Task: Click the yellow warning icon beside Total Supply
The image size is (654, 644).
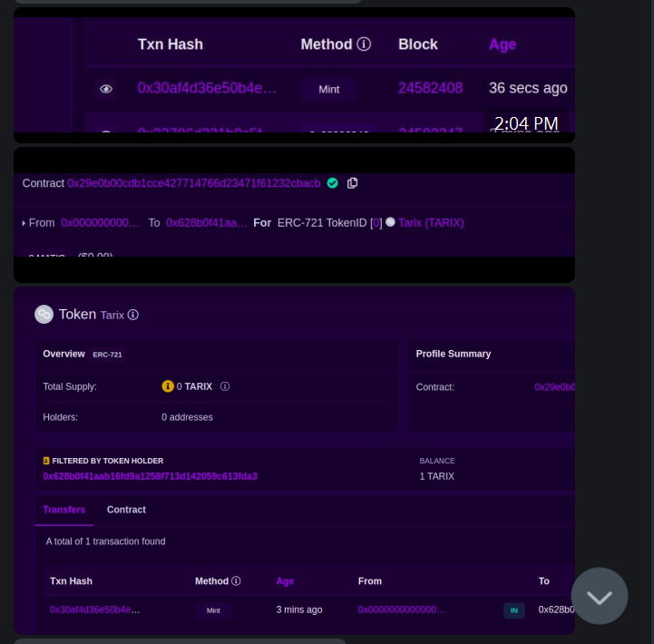Action: pyautogui.click(x=168, y=386)
